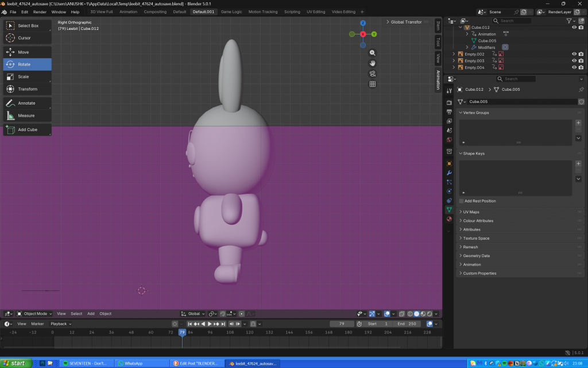This screenshot has width=588, height=368.
Task: Open the Render menu
Action: point(40,11)
